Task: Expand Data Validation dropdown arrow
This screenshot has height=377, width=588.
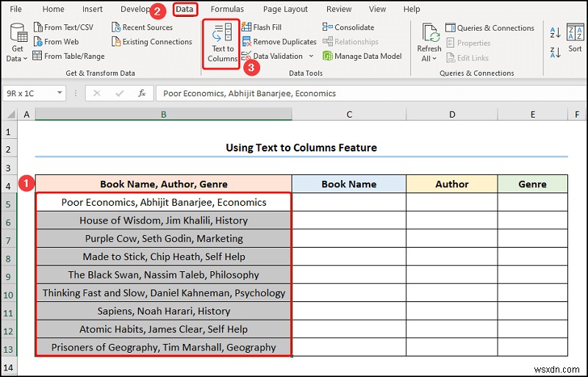Action: coord(311,57)
